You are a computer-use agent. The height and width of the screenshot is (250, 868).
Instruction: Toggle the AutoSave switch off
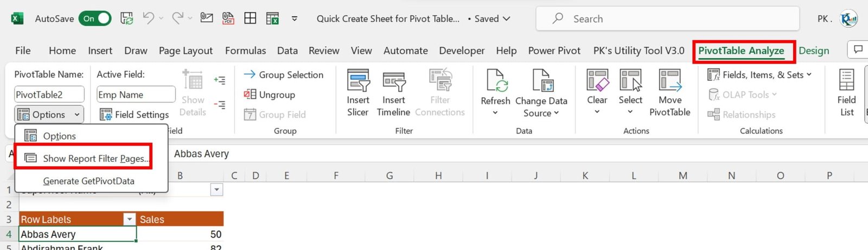(x=95, y=18)
